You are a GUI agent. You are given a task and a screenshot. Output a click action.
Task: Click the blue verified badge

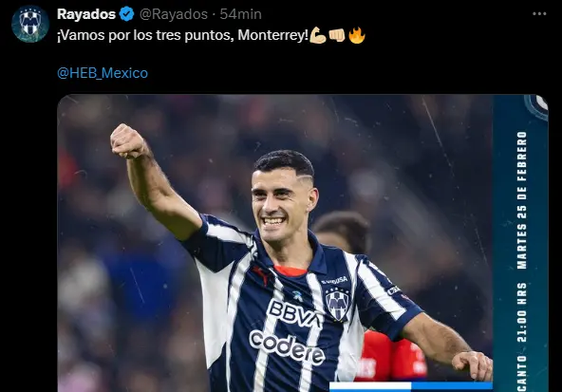coord(126,14)
